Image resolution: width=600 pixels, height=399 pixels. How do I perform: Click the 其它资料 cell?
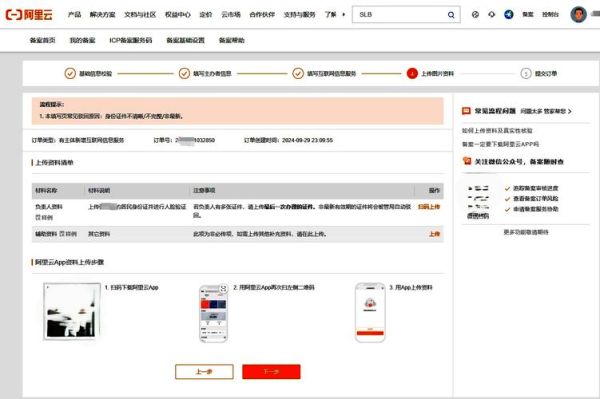click(x=99, y=234)
